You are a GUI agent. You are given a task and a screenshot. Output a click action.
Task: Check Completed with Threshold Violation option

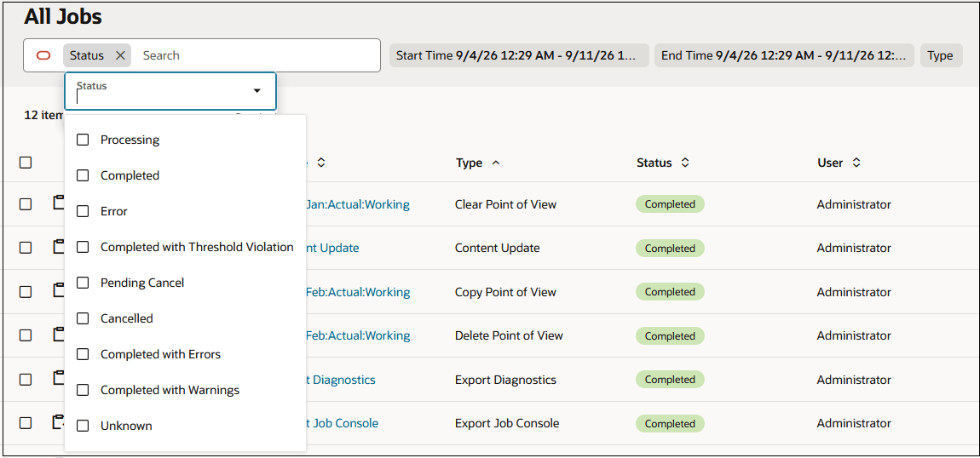click(83, 247)
